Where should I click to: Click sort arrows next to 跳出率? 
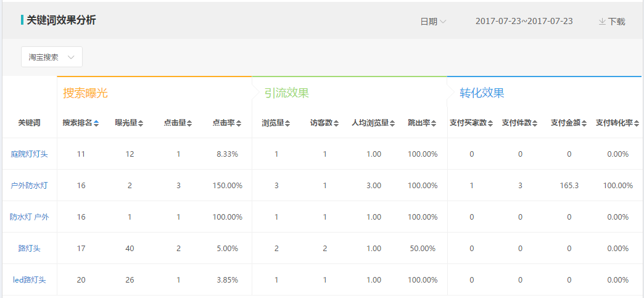pos(434,123)
